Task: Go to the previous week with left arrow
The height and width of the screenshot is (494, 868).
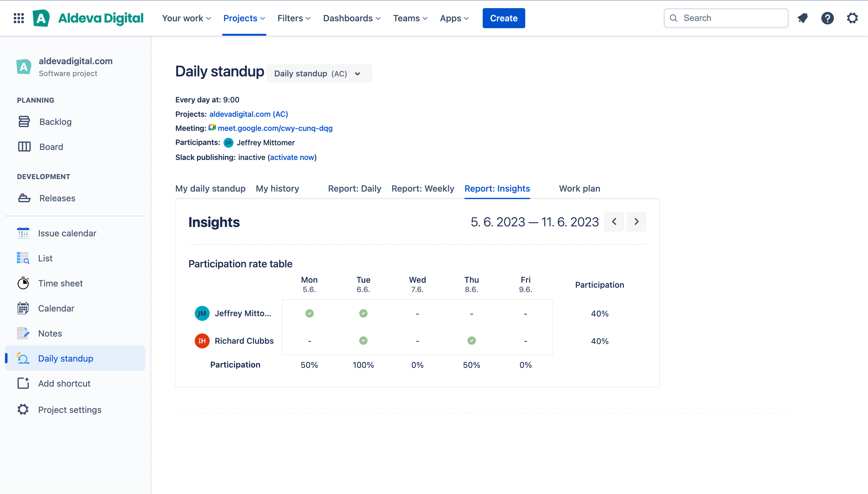Action: click(x=614, y=222)
